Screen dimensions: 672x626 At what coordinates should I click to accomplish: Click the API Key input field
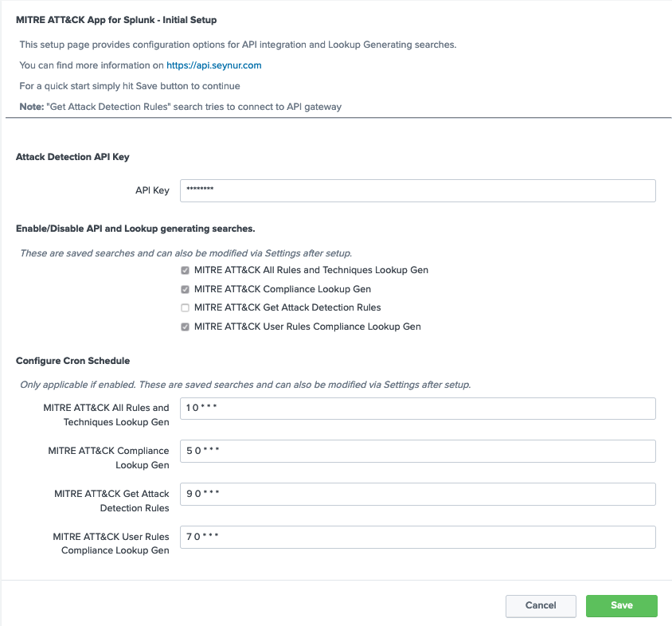[x=417, y=191]
